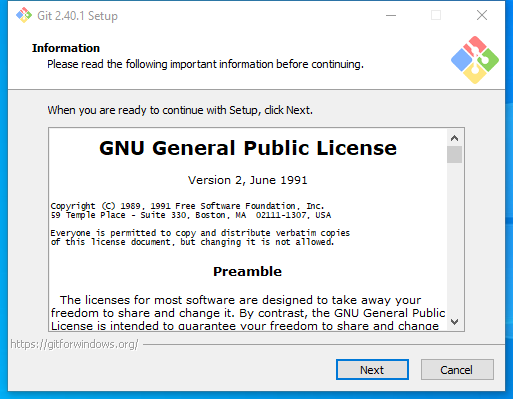The width and height of the screenshot is (513, 399).
Task: Click the 'Everyone is permitted to copy' line
Action: click(x=200, y=233)
